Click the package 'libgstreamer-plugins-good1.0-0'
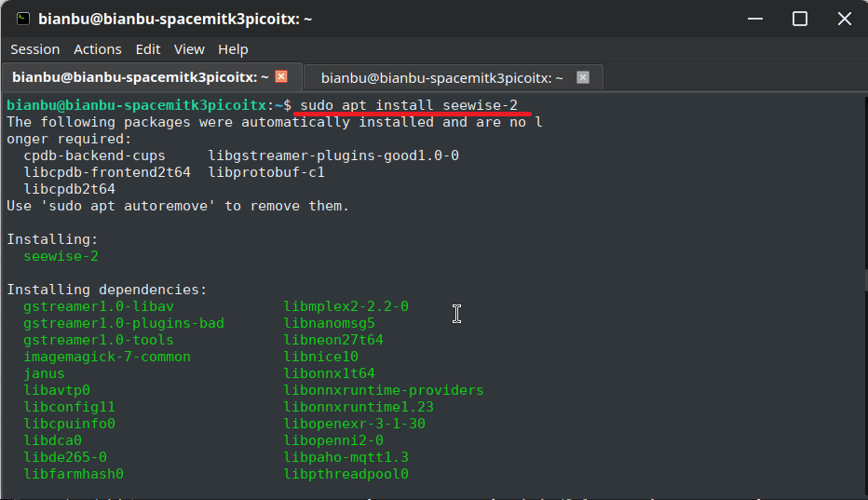 [x=333, y=155]
